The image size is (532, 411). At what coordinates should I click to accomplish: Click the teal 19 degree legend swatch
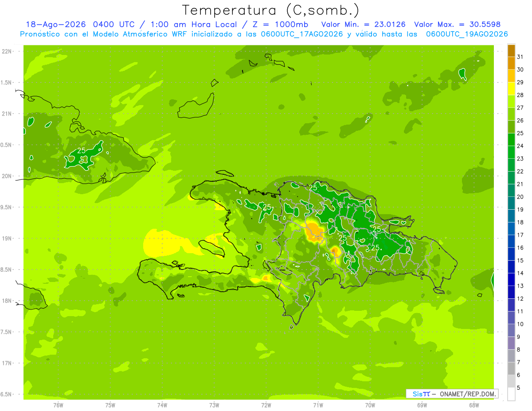pyautogui.click(x=511, y=204)
